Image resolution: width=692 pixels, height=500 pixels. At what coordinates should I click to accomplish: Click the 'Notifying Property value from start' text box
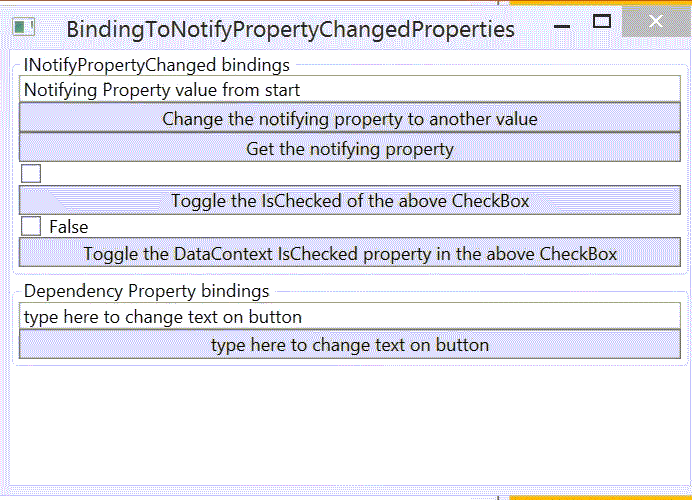pos(350,90)
